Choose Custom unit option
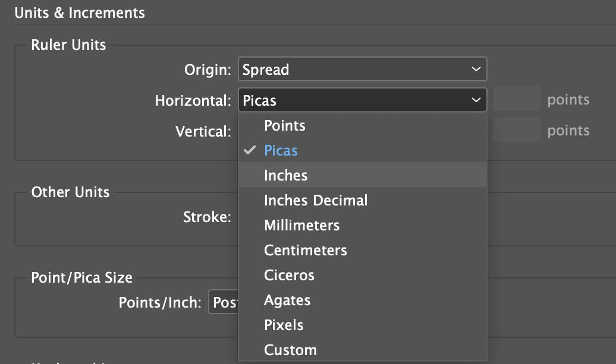Viewport: 616px width, 364px height. tap(362, 350)
